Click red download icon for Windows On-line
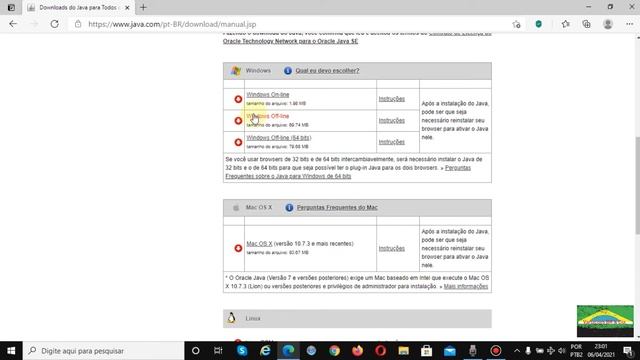 (238, 99)
